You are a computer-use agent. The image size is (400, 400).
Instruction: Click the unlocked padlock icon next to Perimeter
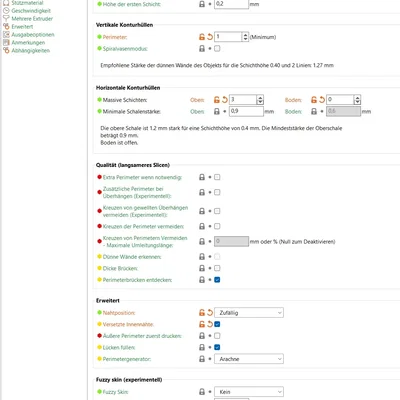coord(202,37)
